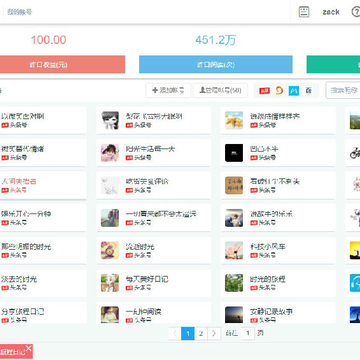Filter by light-blue square platform icon
This screenshot has width=360, height=360.
(294, 91)
